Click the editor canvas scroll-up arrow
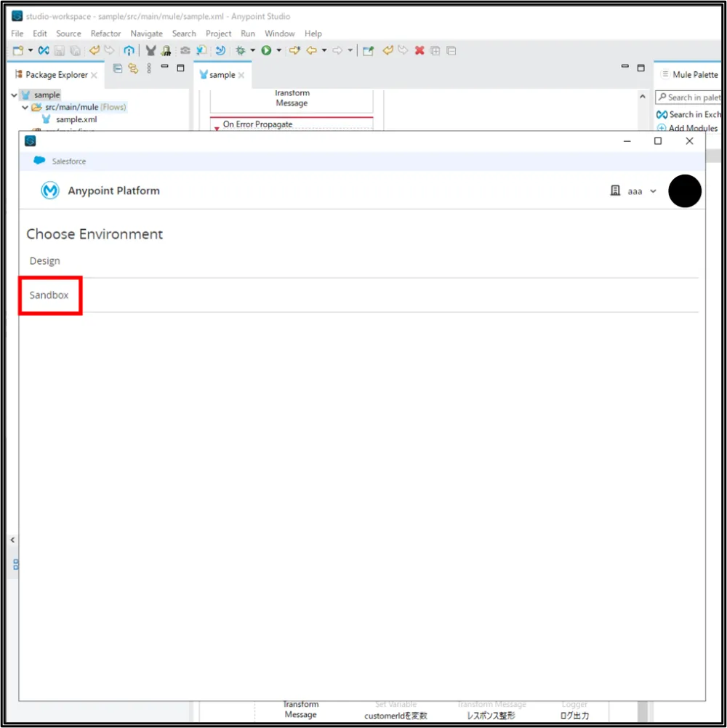Image resolution: width=727 pixels, height=728 pixels. [643, 97]
